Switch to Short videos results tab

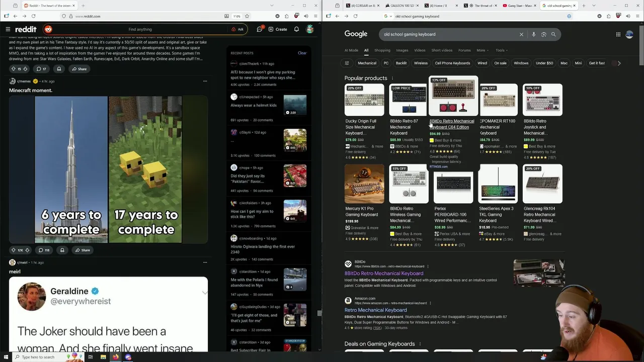(x=442, y=50)
